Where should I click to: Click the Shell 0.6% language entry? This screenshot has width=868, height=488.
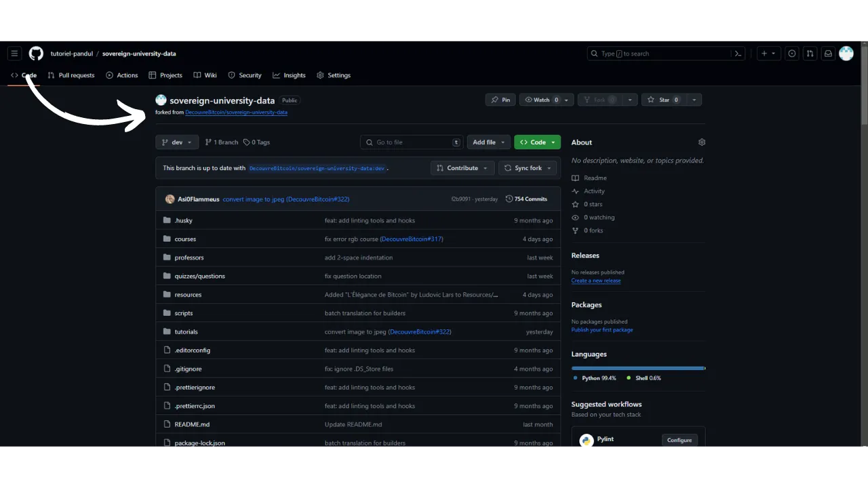click(644, 378)
